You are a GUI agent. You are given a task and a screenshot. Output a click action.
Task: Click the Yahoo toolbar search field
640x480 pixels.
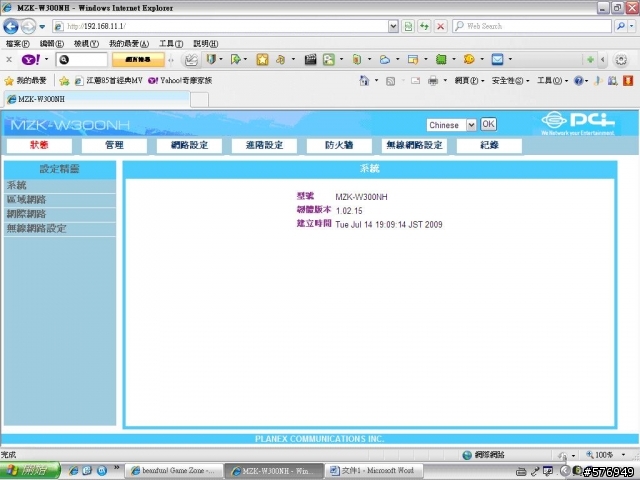tap(82, 60)
